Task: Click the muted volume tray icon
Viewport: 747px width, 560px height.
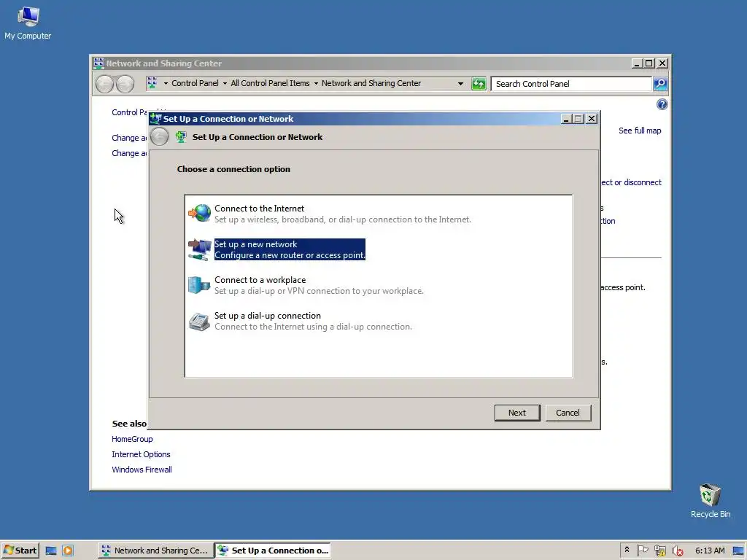Action: (677, 551)
